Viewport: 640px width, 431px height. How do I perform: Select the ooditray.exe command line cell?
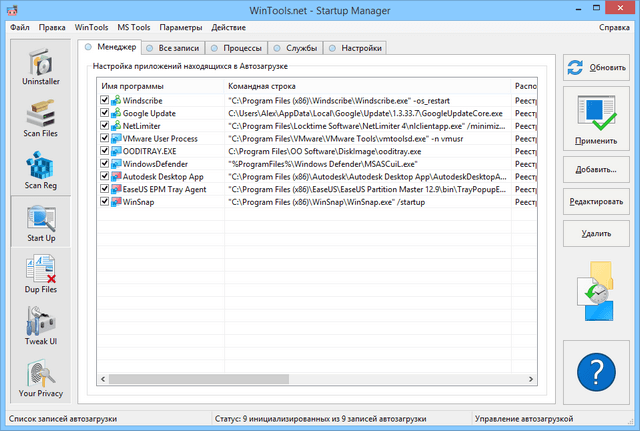pos(324,151)
